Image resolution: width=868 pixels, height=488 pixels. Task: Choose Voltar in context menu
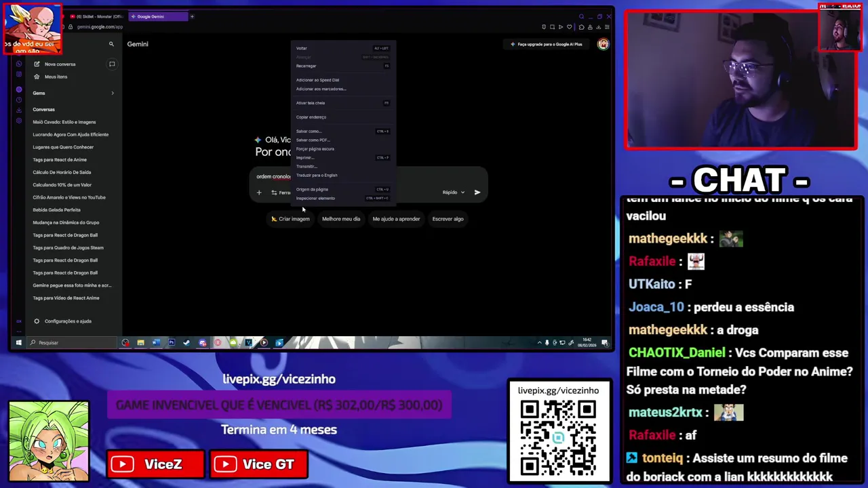pos(342,48)
